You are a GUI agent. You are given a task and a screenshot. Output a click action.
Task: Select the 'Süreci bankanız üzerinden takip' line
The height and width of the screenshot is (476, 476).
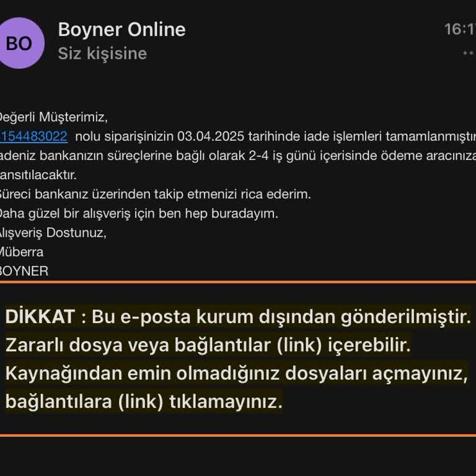(x=155, y=194)
